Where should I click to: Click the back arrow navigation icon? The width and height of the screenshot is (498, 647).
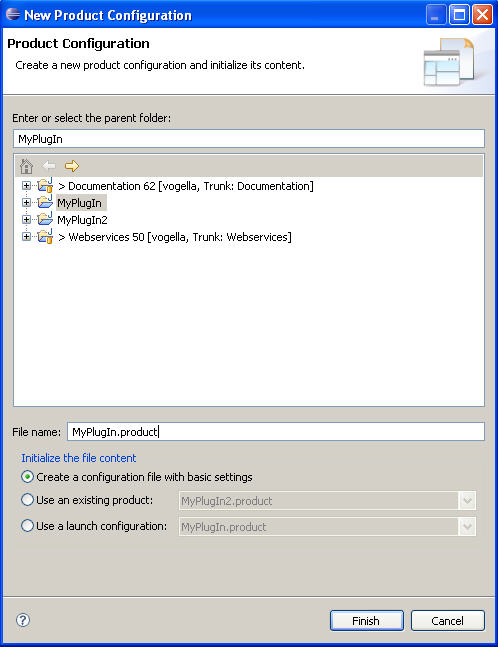click(x=49, y=166)
